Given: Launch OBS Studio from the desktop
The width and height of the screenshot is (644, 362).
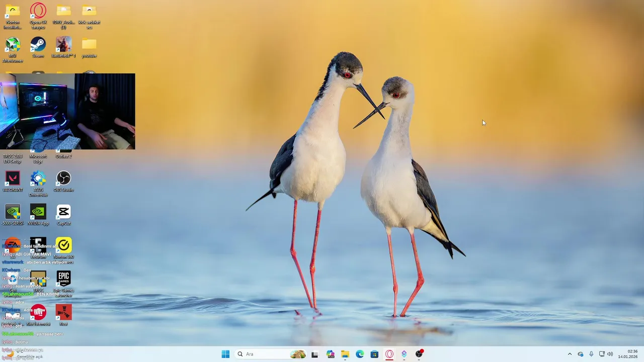Looking at the screenshot, I should coord(63,182).
